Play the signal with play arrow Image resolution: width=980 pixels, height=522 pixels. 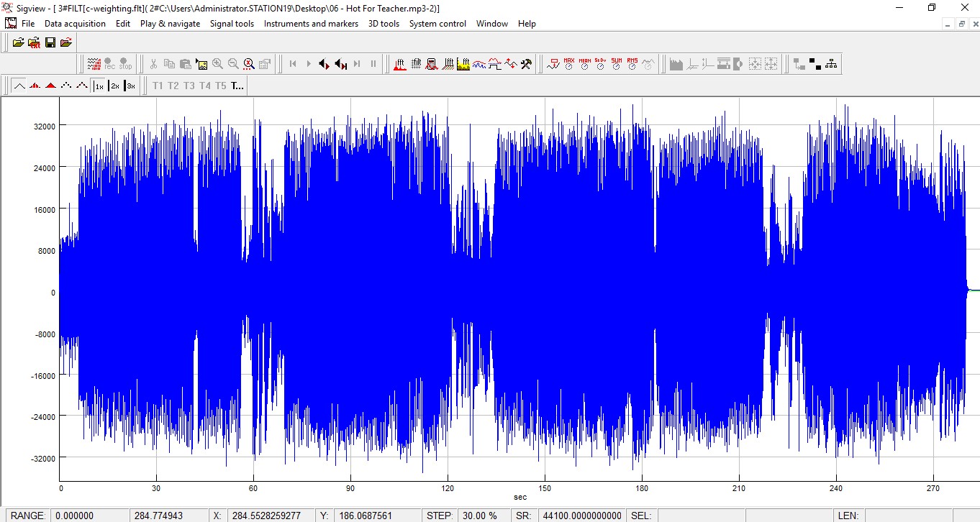pyautogui.click(x=309, y=64)
